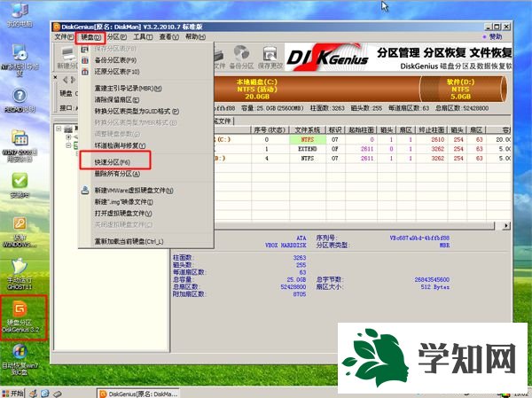
Task: Click end cylinder value 2610
Action: [x=438, y=139]
